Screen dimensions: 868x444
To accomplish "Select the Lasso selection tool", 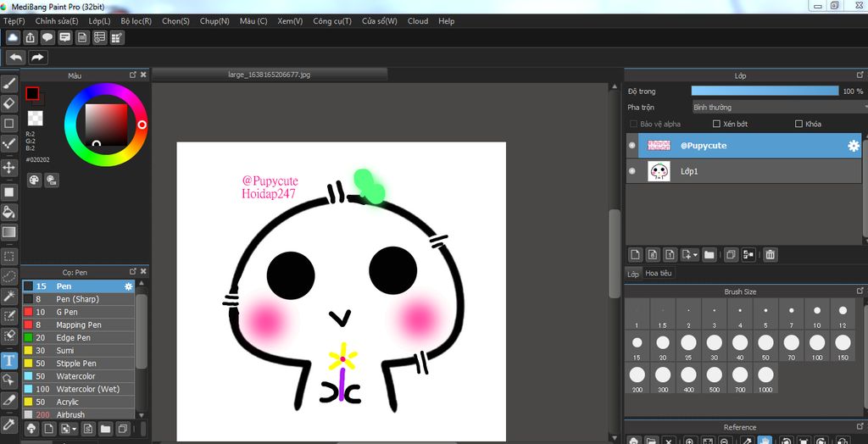I will coord(9,275).
